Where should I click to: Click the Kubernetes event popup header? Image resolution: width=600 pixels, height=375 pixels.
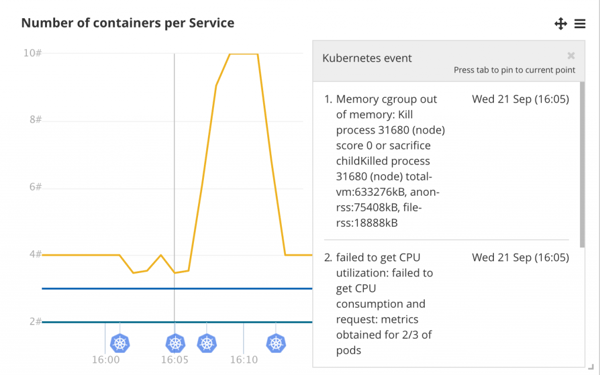pyautogui.click(x=448, y=61)
